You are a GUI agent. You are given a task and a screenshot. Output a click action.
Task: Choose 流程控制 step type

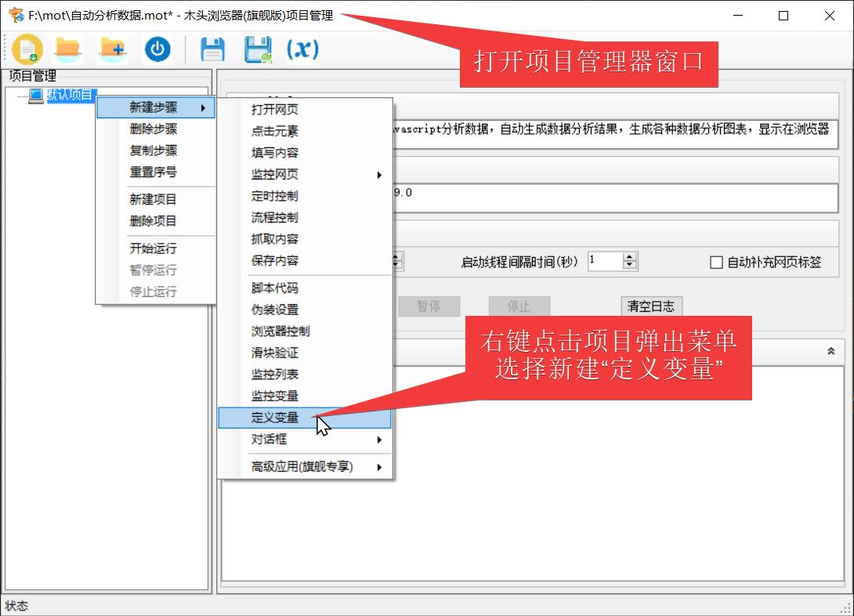pos(305,218)
